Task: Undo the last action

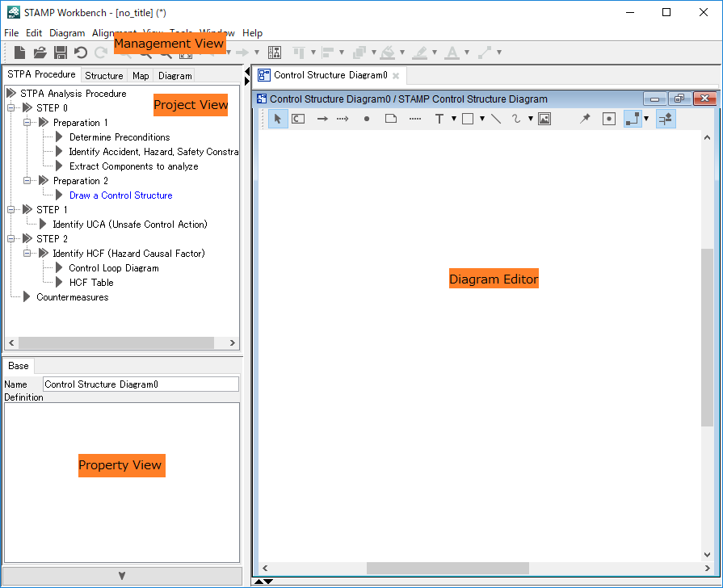Action: 81,52
